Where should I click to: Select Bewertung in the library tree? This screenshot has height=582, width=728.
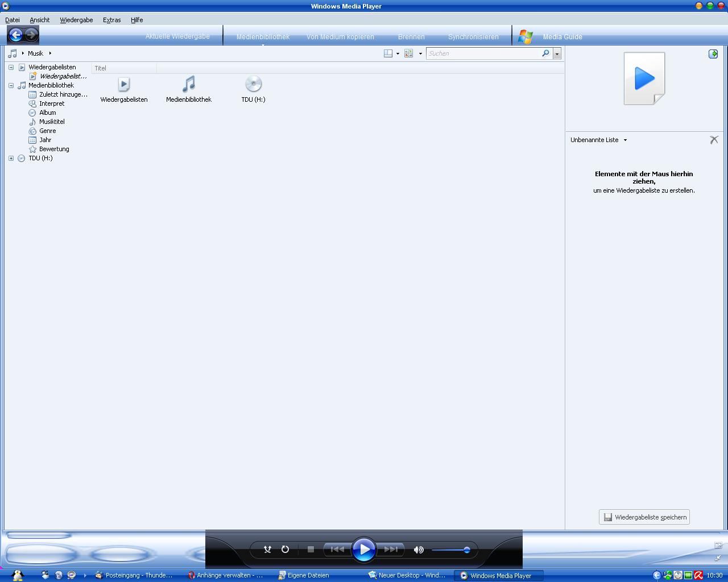(x=54, y=149)
